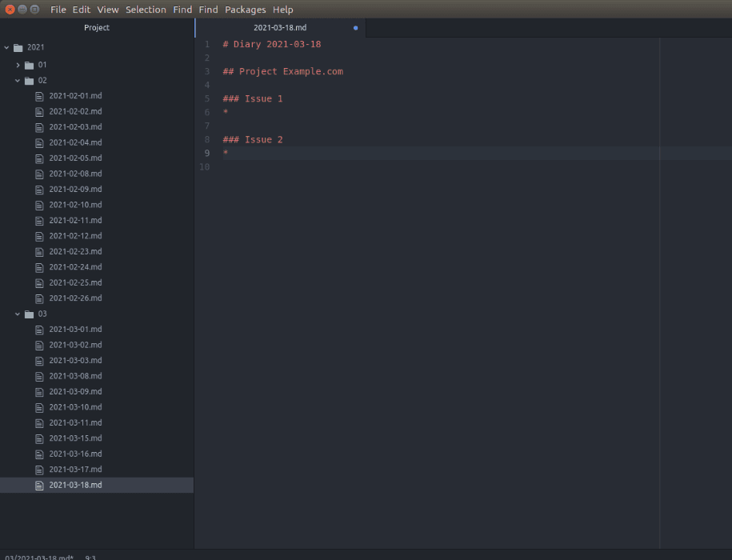
Task: Click the folder icon of the 02 directory
Action: (30, 81)
